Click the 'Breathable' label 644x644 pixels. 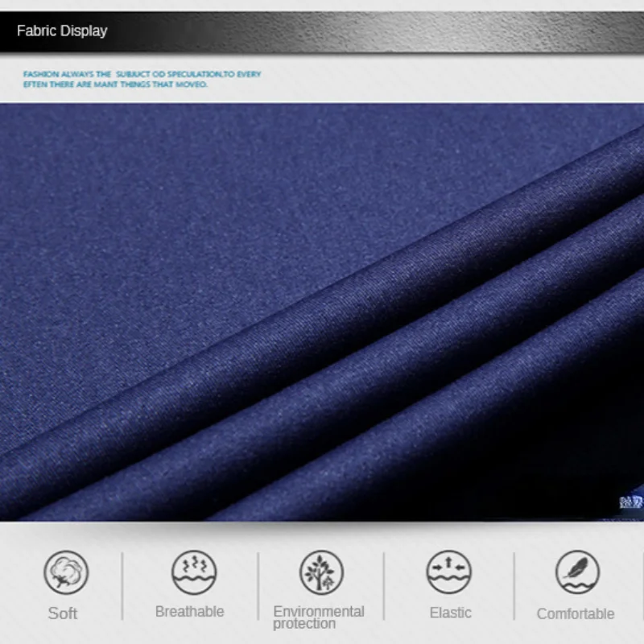click(190, 612)
